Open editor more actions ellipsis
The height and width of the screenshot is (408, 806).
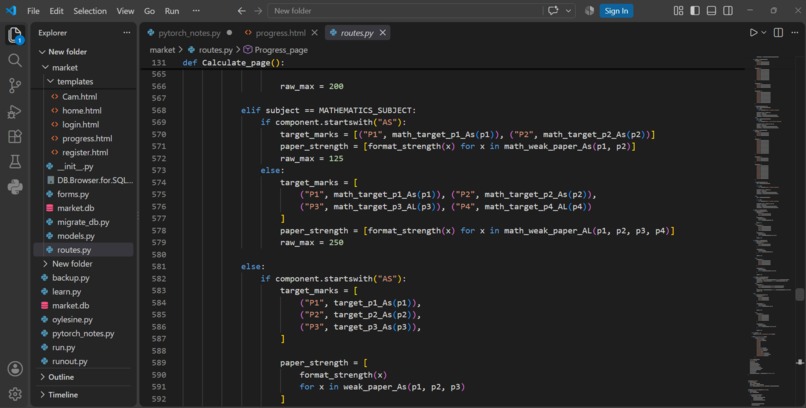795,32
